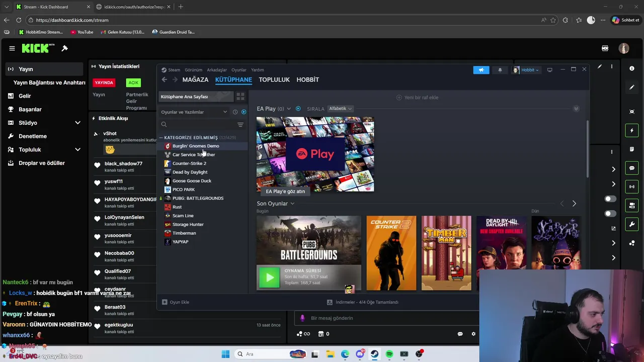This screenshot has height=362, width=644.
Task: Open Discord from the taskbar
Action: 360,354
